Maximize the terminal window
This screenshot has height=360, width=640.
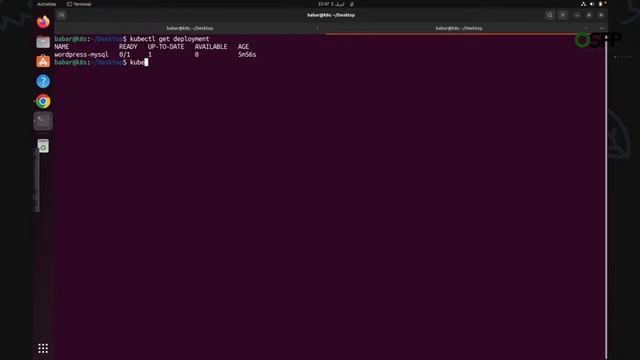pos(589,15)
